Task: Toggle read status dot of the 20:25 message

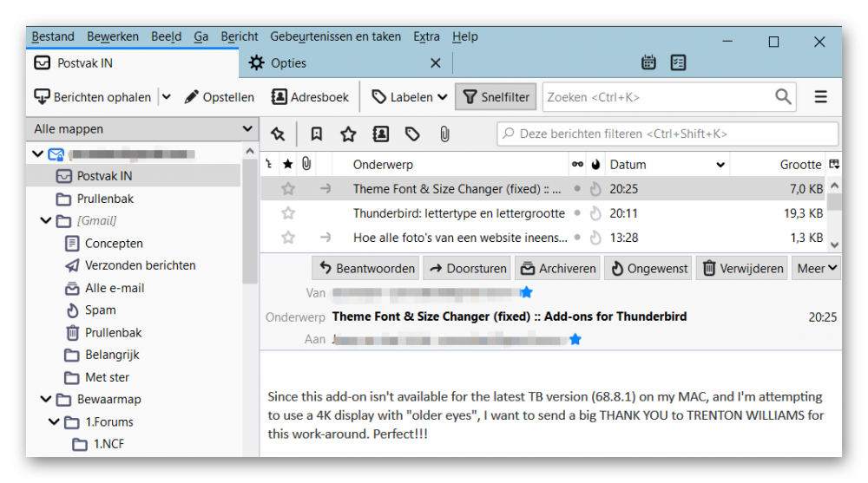Action: (x=577, y=189)
